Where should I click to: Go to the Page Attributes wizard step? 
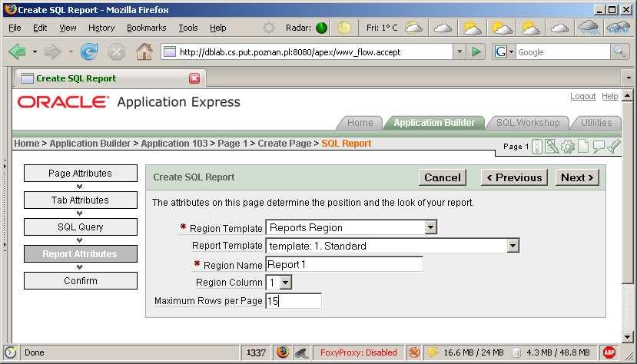[81, 174]
